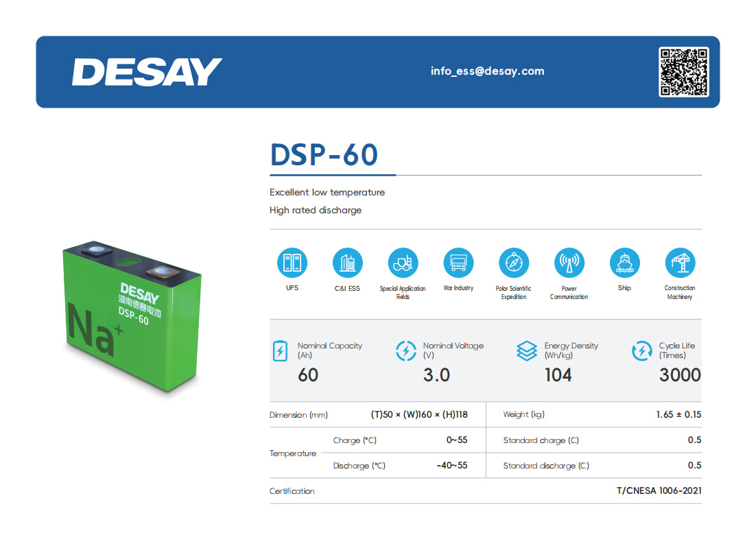Image resolution: width=756 pixels, height=535 pixels.
Task: Click the Ship icon
Action: 624,263
